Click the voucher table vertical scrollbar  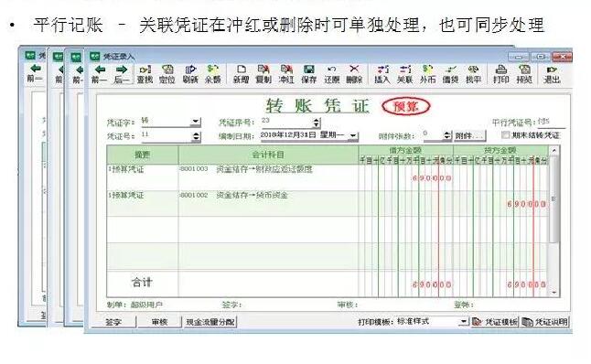[x=553, y=220]
